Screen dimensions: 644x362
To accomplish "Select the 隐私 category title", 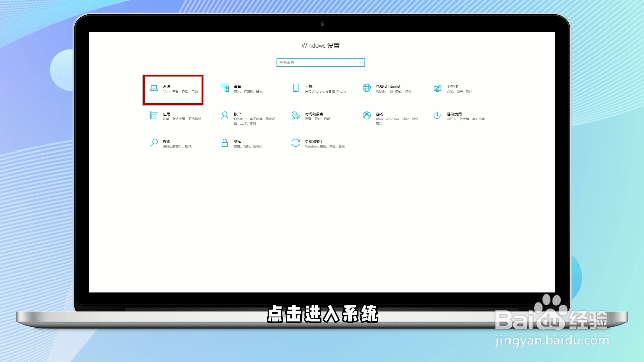I will [x=237, y=141].
